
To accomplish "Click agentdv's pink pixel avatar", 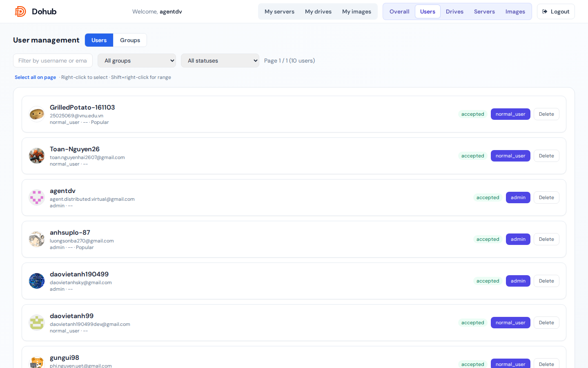I will pos(37,197).
